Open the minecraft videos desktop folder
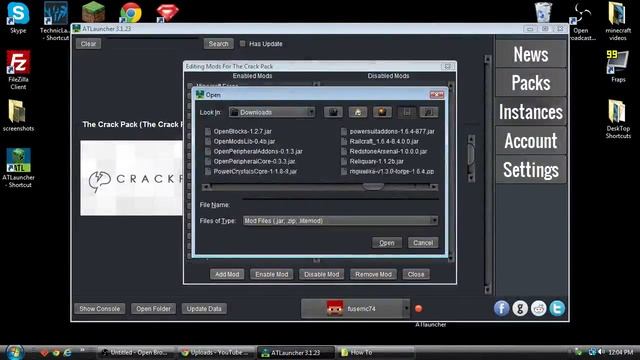640x360 pixels. (618, 21)
